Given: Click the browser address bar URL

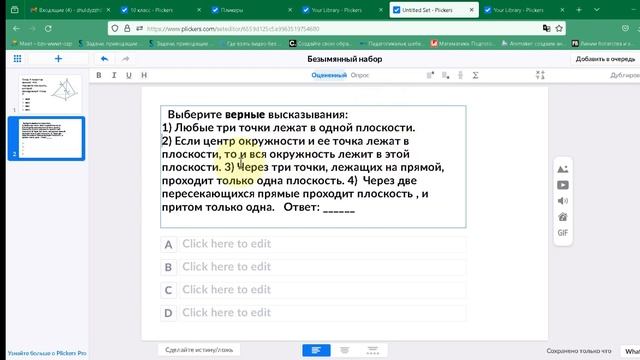Looking at the screenshot, I should (233, 29).
